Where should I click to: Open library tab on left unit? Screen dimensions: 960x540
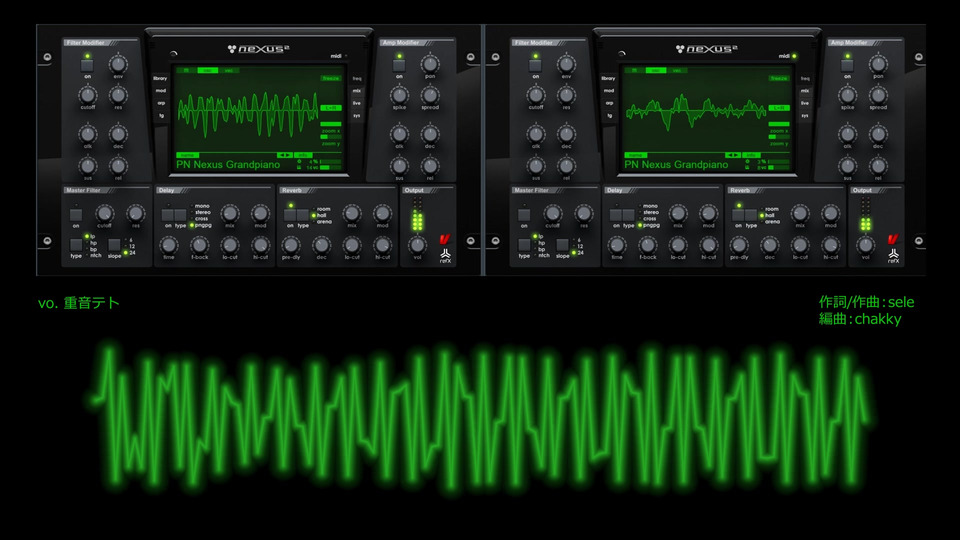click(160, 78)
